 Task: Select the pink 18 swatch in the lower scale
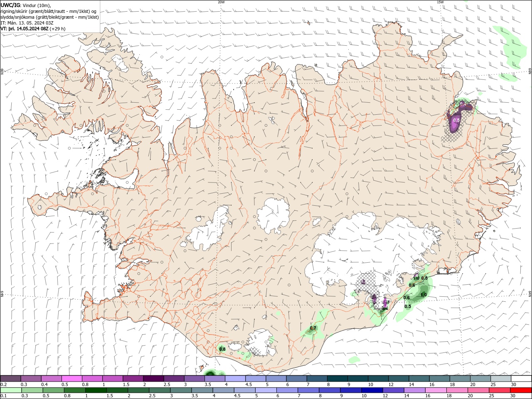457,390
